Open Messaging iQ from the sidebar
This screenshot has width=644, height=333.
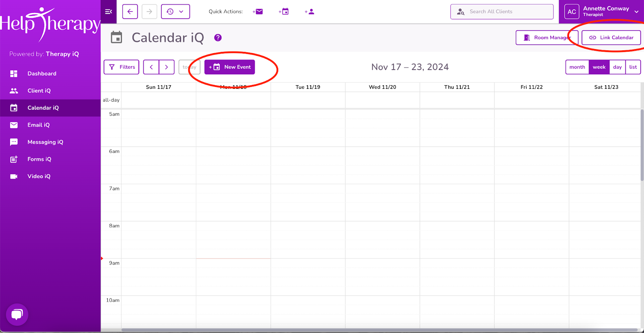click(50, 142)
